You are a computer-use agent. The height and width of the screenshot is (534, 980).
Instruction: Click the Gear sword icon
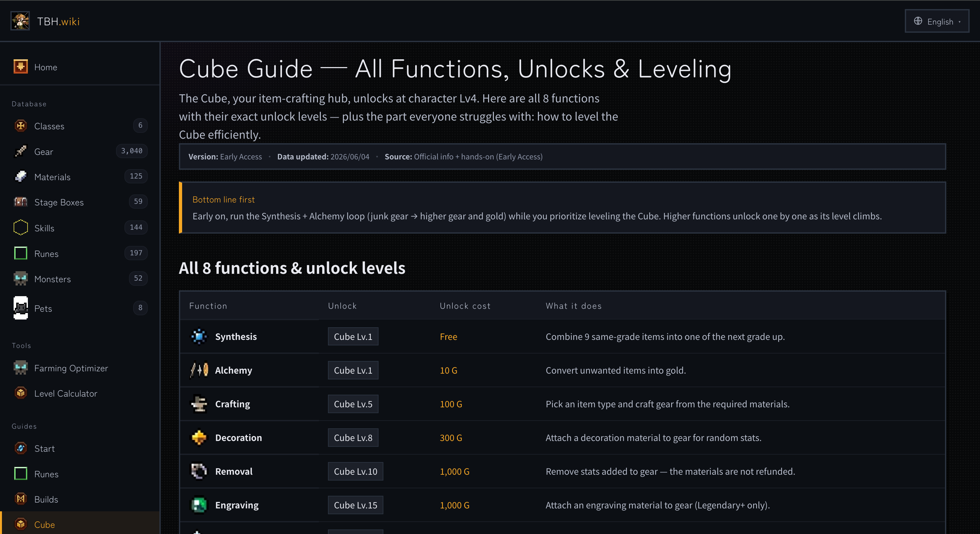coord(20,151)
